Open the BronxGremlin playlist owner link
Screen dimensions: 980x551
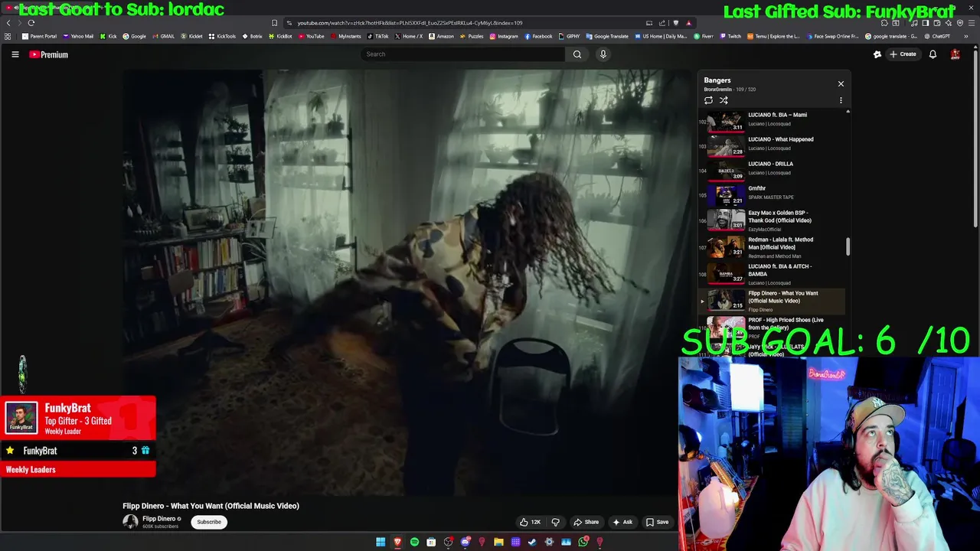click(718, 90)
